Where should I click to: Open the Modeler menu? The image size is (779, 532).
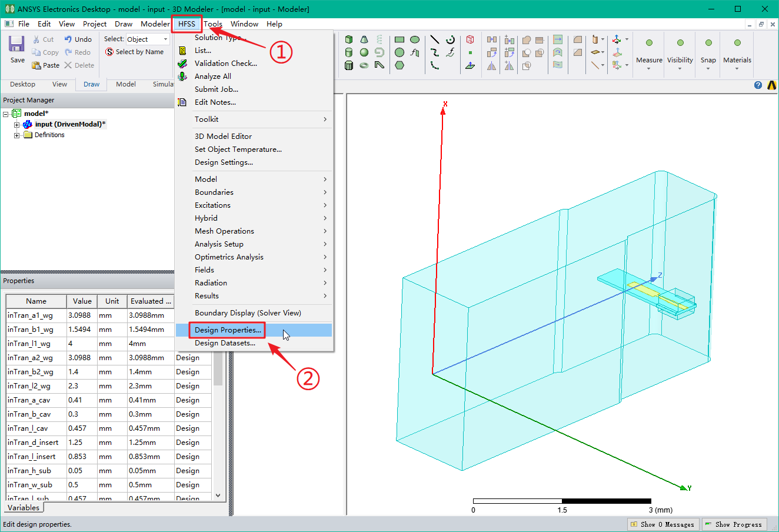[x=155, y=24]
